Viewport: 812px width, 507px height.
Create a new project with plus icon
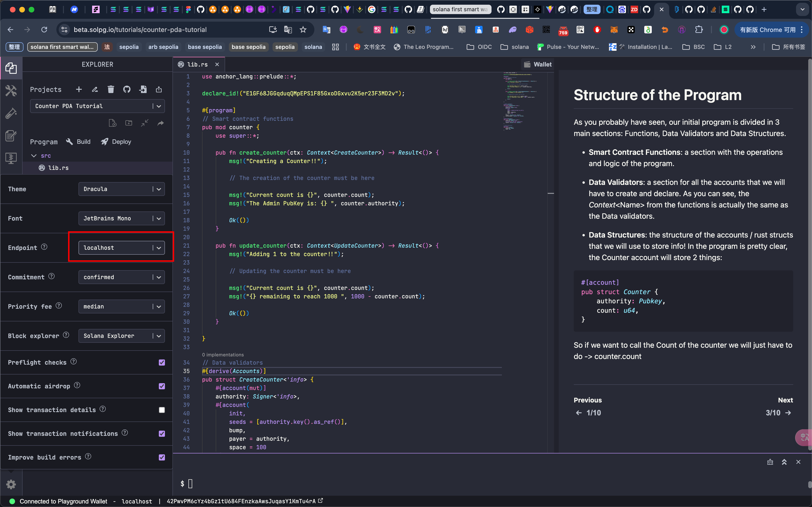(79, 89)
